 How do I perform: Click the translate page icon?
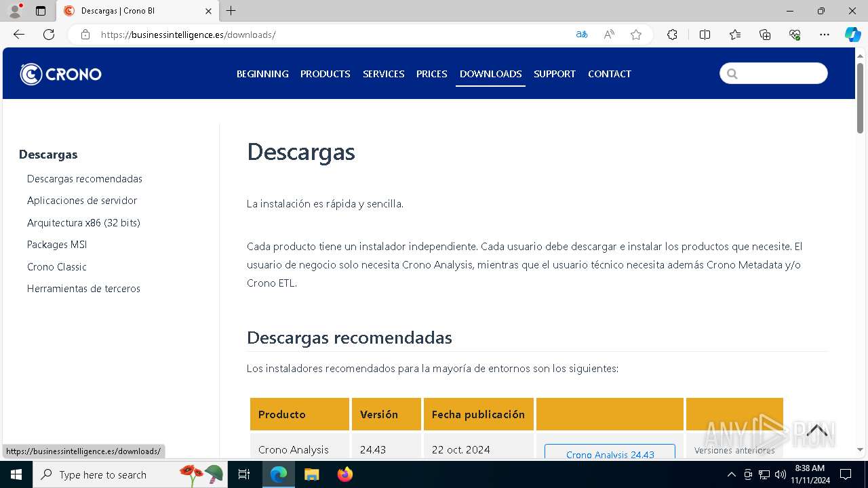(582, 35)
